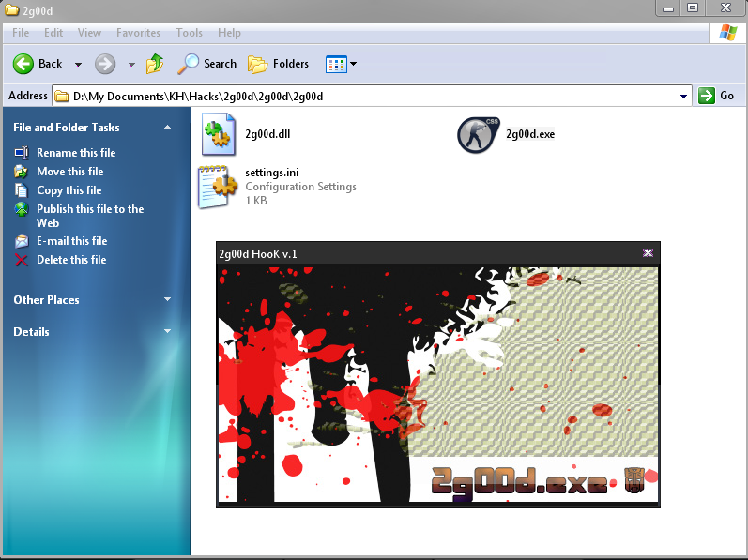Select the 2g00d.exe Counter-Strike icon
This screenshot has width=748, height=560.
pyautogui.click(x=479, y=135)
